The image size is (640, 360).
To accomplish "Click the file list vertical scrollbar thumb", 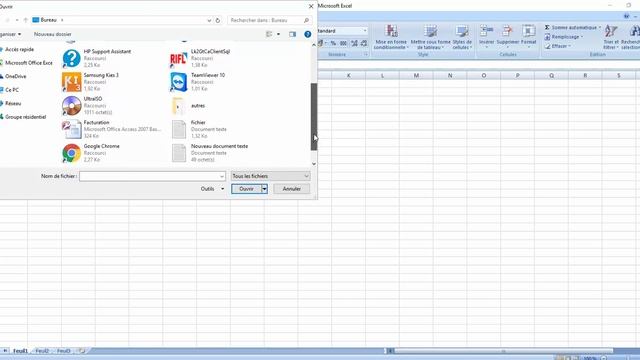I will [x=314, y=117].
